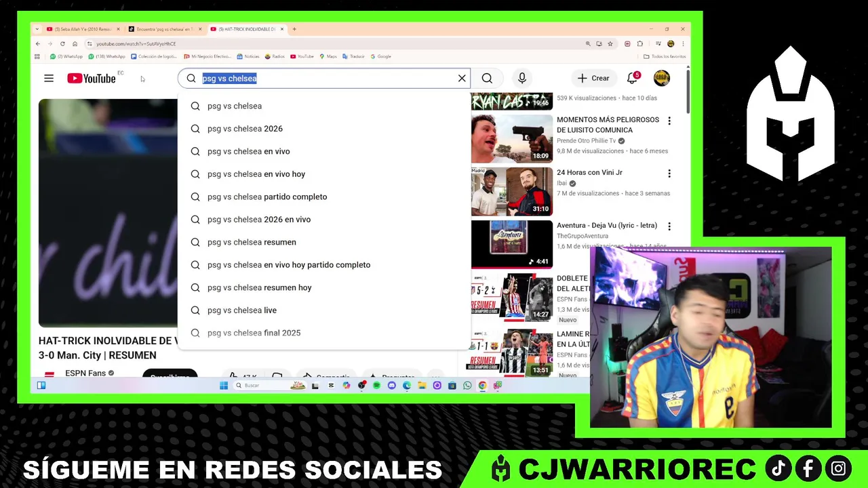Bookmark this page with the star icon
Image resolution: width=868 pixels, height=488 pixels.
click(610, 44)
